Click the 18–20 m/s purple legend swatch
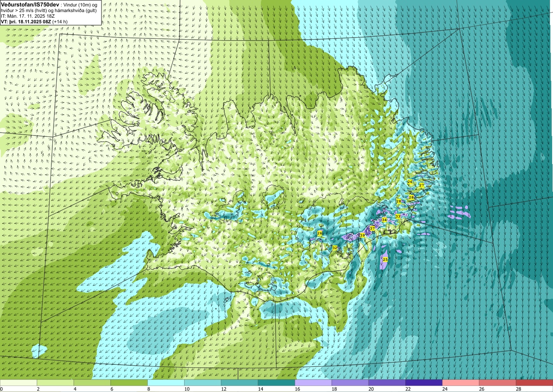 350,383
